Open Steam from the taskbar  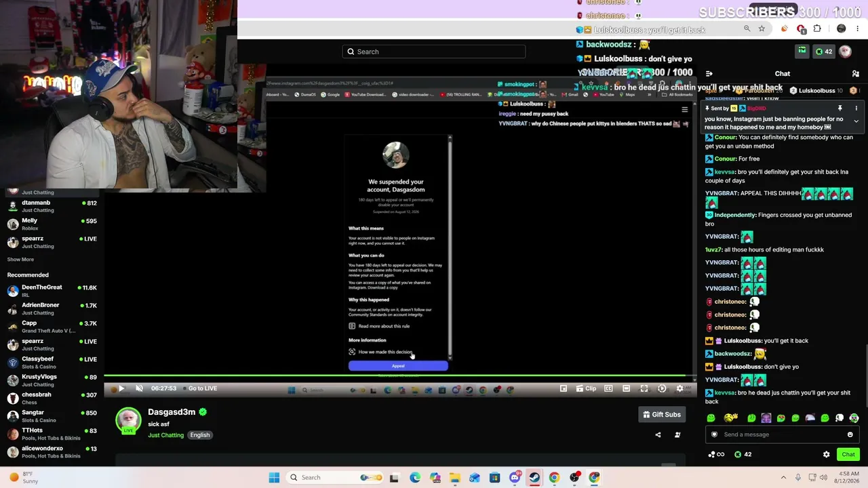point(534,477)
